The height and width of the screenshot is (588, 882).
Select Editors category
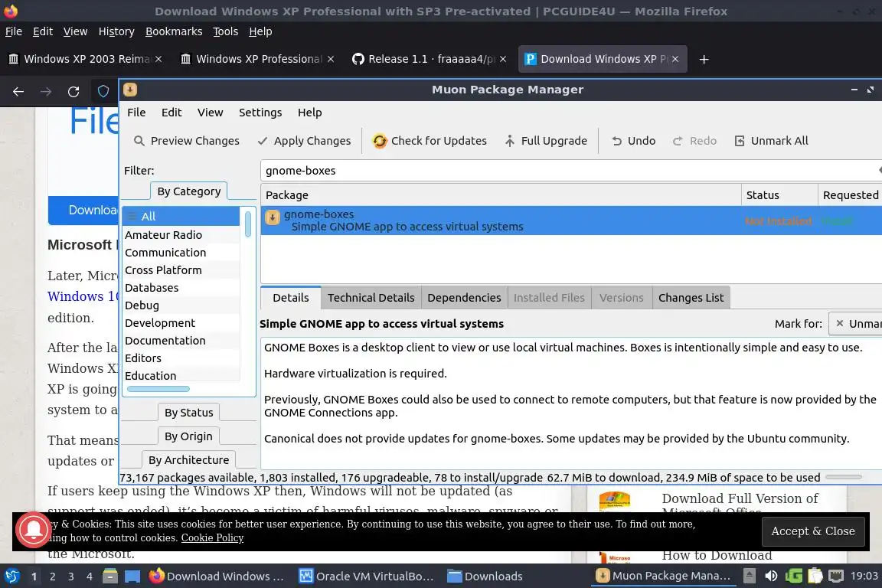(x=181, y=358)
